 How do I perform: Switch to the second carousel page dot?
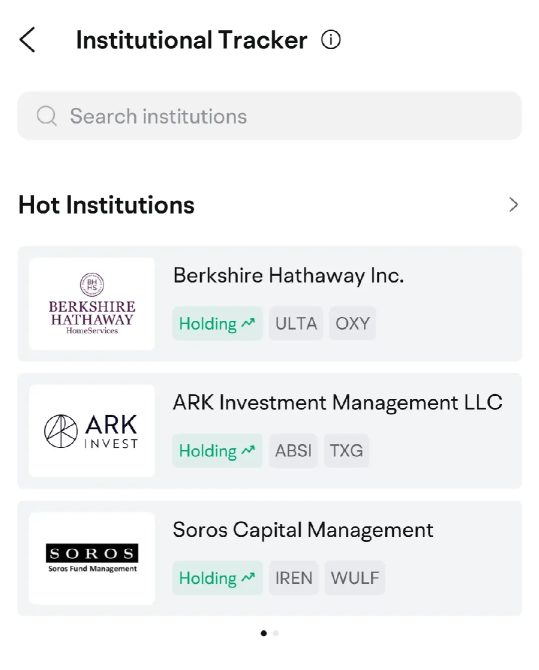pos(276,633)
